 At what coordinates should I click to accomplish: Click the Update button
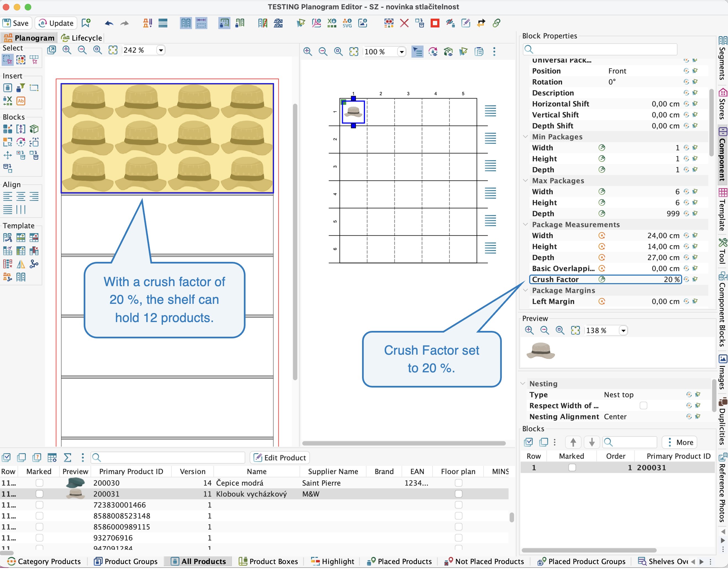[x=56, y=23]
